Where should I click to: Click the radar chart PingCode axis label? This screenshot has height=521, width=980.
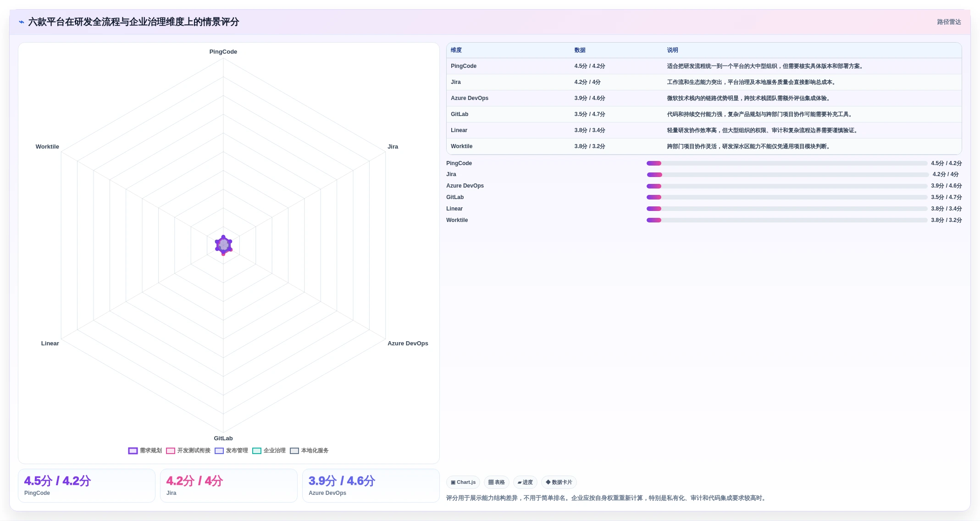223,52
